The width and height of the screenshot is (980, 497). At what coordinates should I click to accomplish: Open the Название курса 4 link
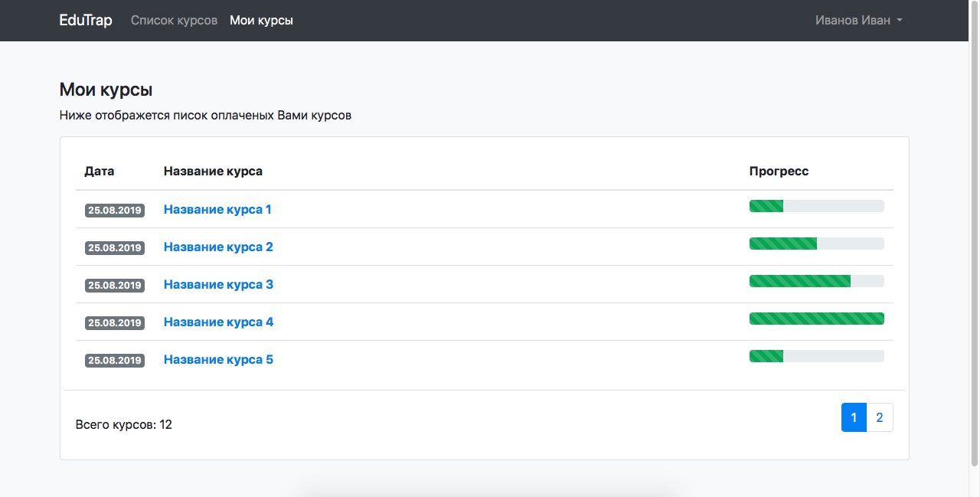218,322
